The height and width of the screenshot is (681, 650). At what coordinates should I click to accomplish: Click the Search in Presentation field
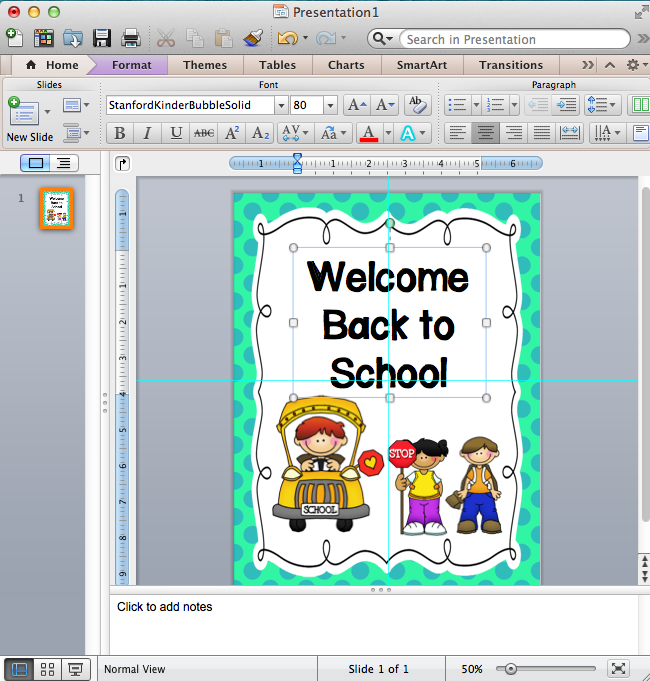pyautogui.click(x=515, y=39)
